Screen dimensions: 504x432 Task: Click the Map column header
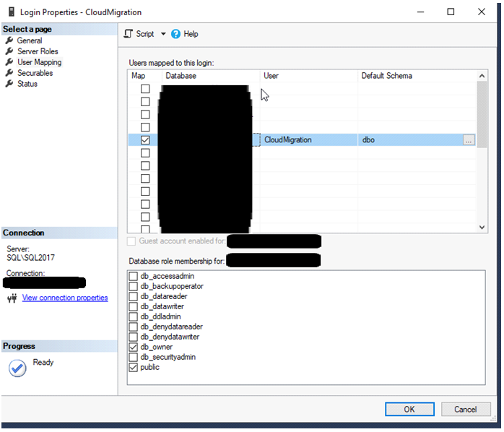coord(144,76)
